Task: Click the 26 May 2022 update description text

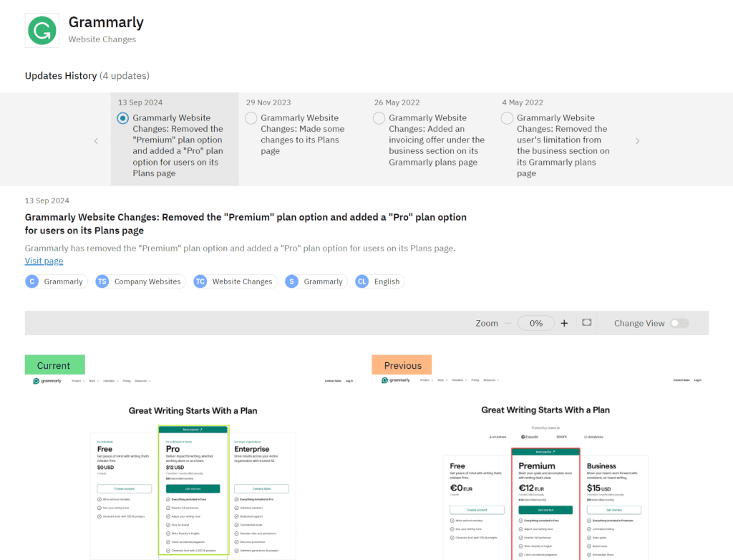Action: [x=437, y=140]
